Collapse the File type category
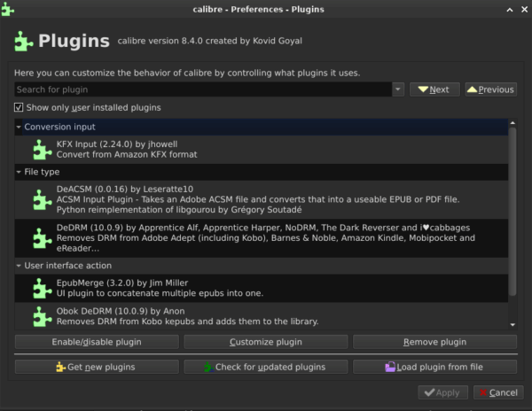Image resolution: width=532 pixels, height=411 pixels. [19, 172]
